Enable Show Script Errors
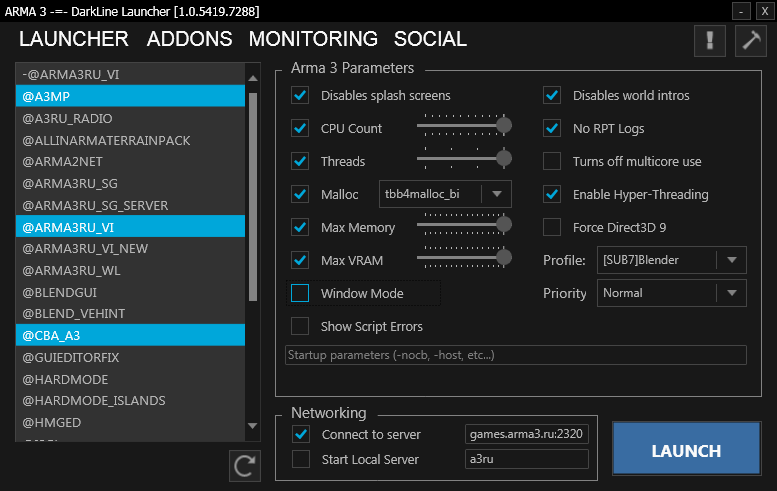777x491 pixels. 300,327
